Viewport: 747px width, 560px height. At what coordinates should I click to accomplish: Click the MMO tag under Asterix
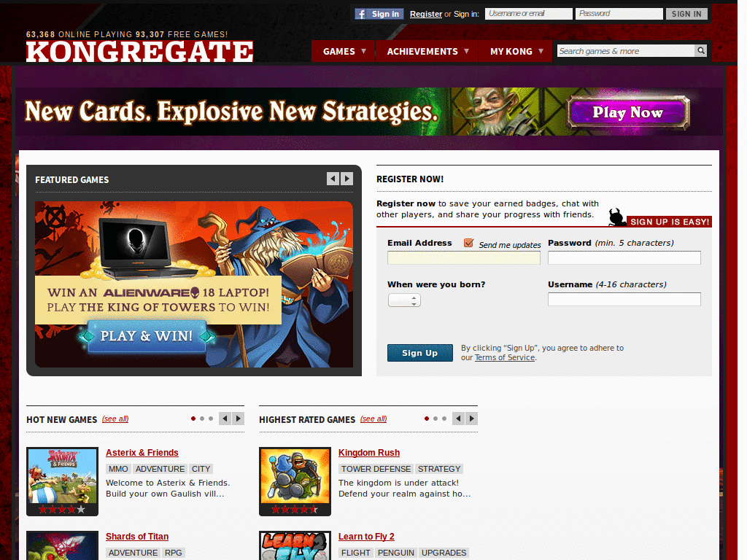point(118,469)
